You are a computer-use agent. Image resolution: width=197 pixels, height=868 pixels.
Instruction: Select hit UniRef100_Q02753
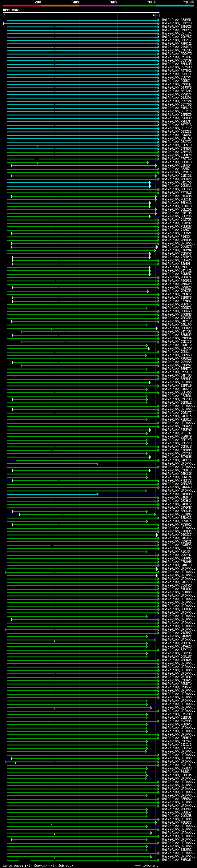[x=177, y=220]
